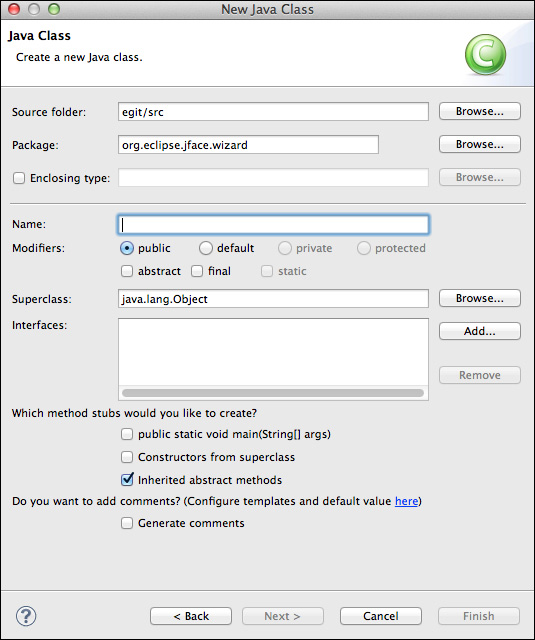Enable public static void main stub
The width and height of the screenshot is (535, 640).
click(127, 434)
